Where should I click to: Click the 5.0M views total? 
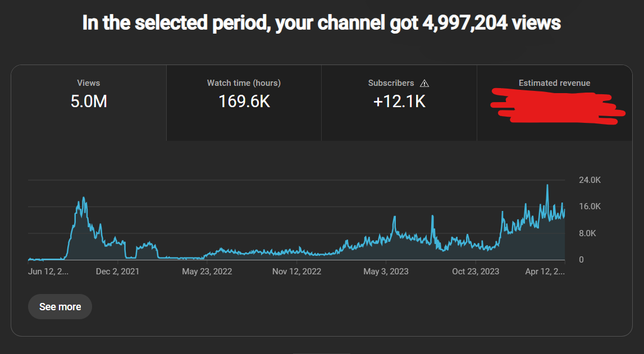(89, 102)
